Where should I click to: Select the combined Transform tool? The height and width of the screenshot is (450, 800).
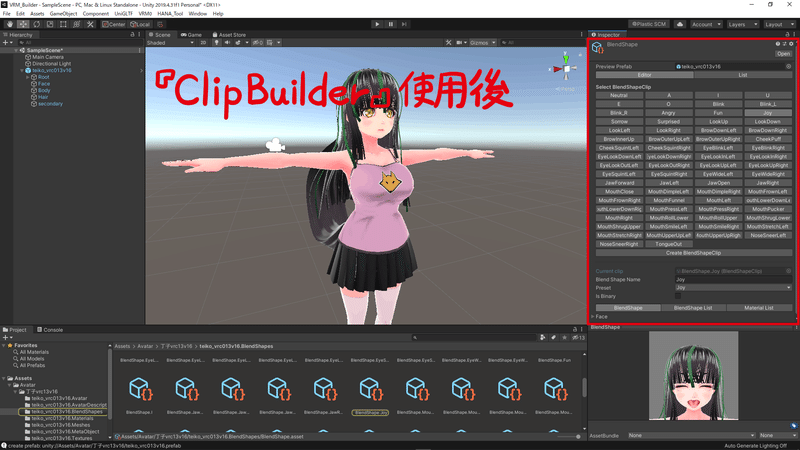coord(77,24)
